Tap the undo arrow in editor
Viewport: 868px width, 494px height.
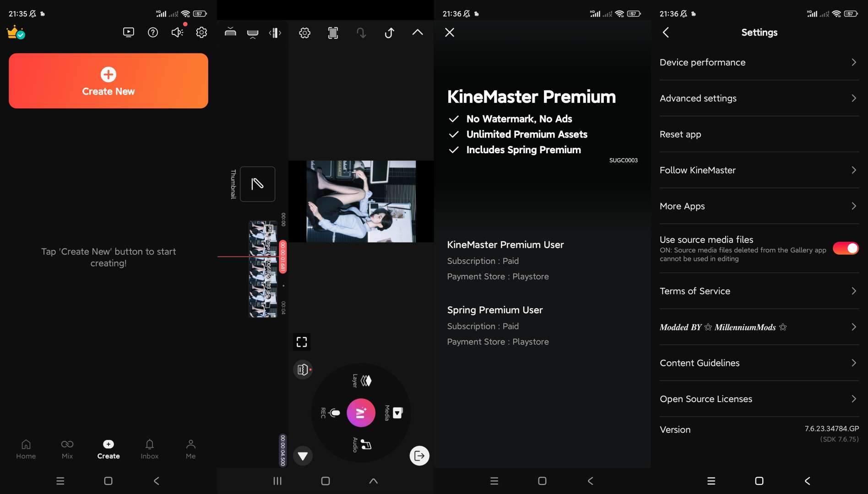click(389, 32)
